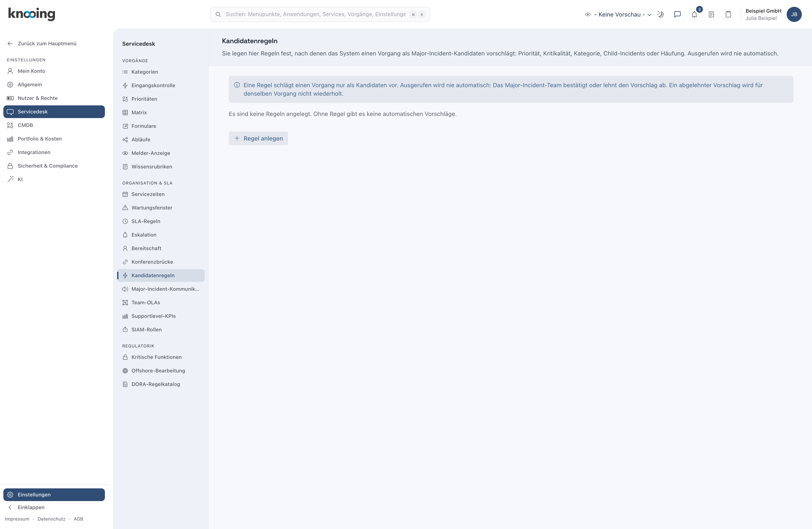Screen dimensions: 812x529
Task: Click the lock icon beside Sicherheit & Compliance
Action: (x=10, y=166)
